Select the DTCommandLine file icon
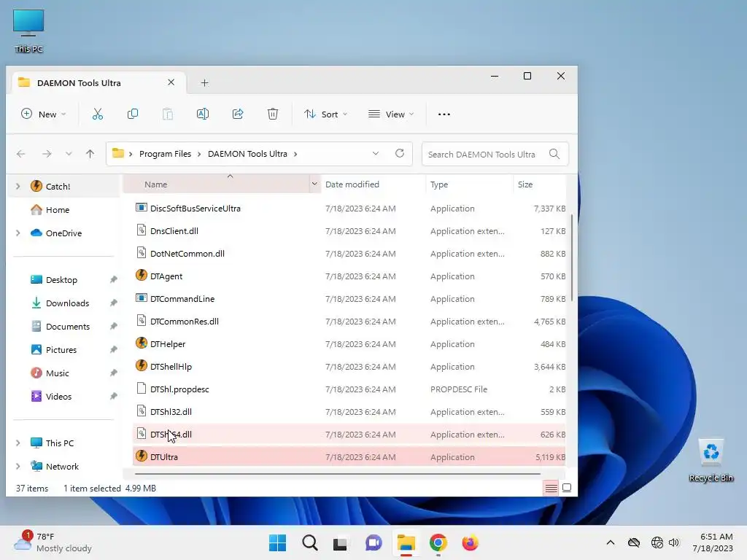Screen dimensions: 747x560 [x=141, y=298]
